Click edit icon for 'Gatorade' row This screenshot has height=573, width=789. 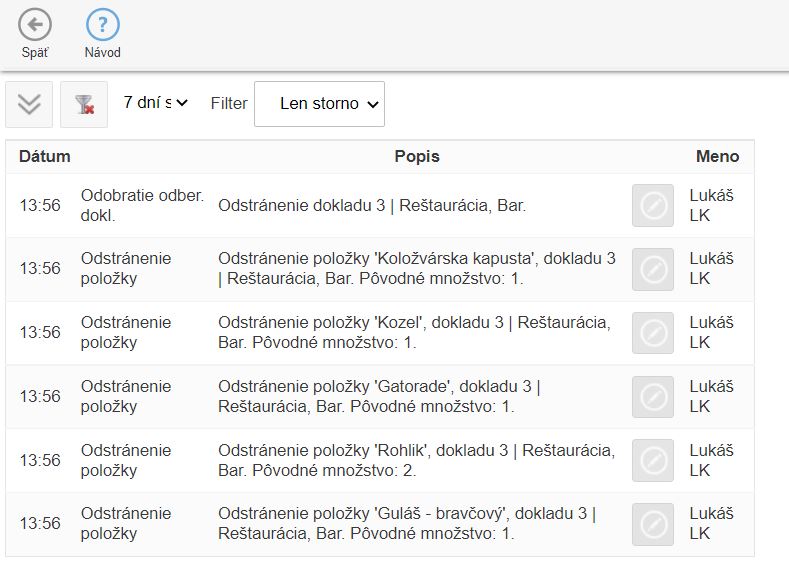coord(653,397)
